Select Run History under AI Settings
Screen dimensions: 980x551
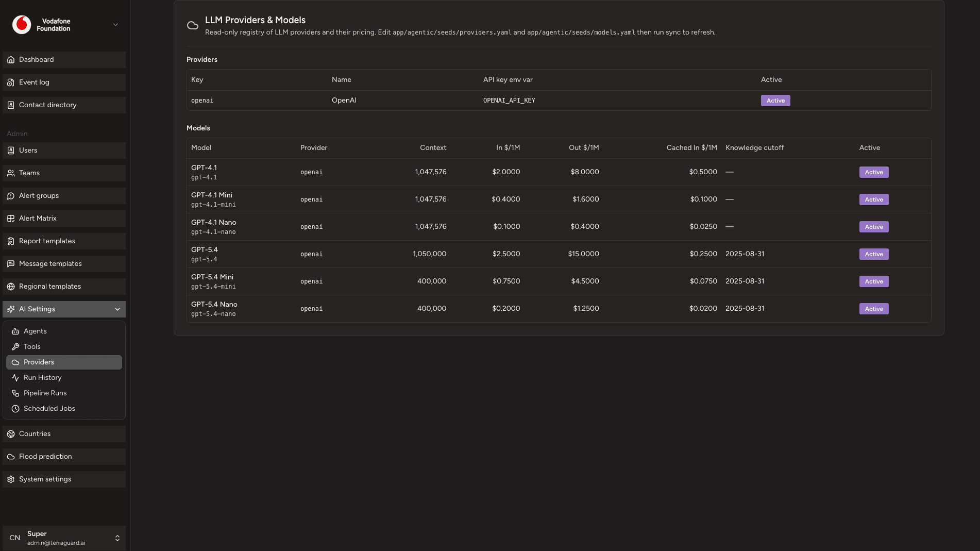(x=64, y=378)
